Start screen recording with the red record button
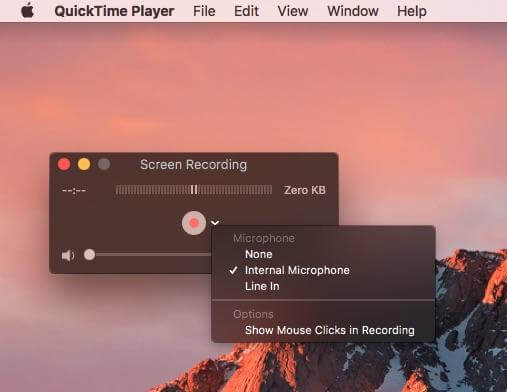Viewport: 507px width, 392px height. pyautogui.click(x=194, y=223)
